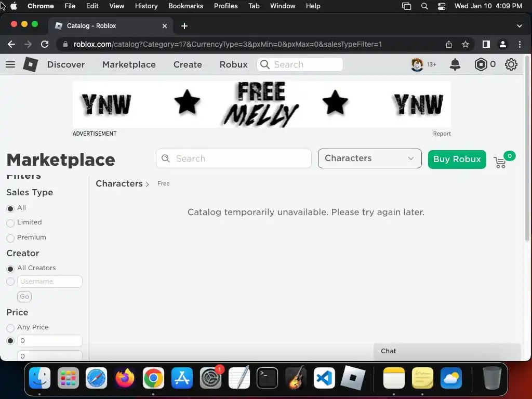This screenshot has height=399, width=532.
Task: Click the Buy Robux button
Action: 457,159
